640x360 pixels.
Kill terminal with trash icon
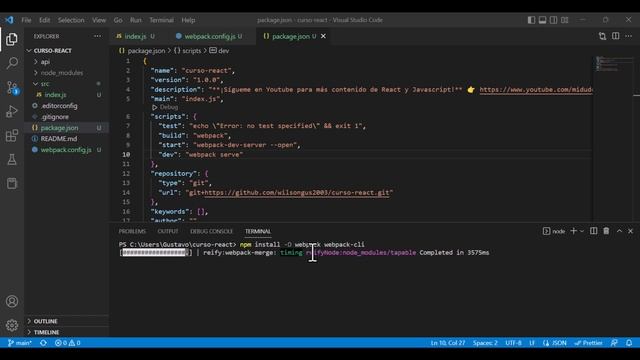click(x=606, y=231)
